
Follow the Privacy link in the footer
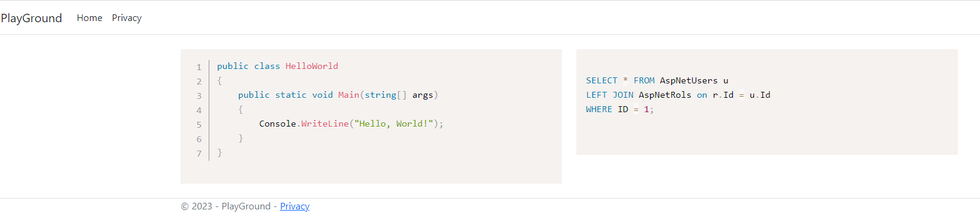(294, 206)
